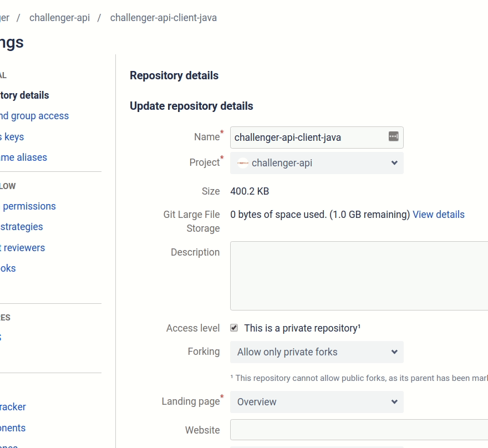Screen dimensions: 488x448
Task: Toggle the private repository checkbox
Action: click(234, 328)
